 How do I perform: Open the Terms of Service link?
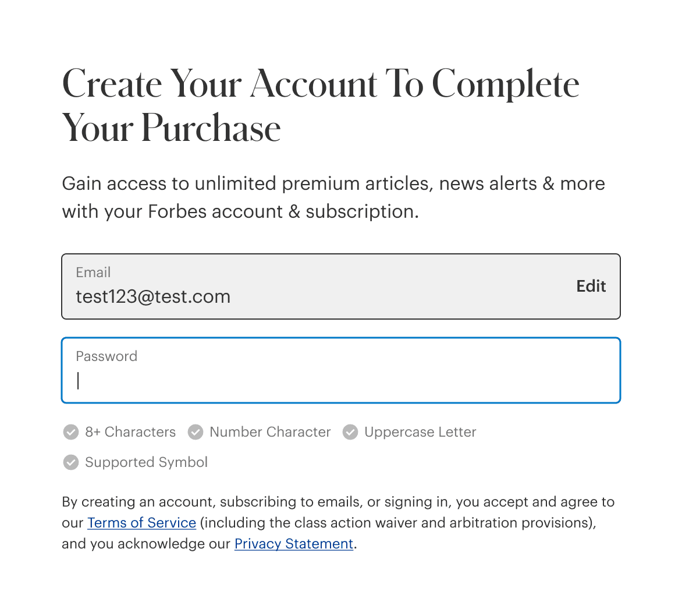[142, 522]
